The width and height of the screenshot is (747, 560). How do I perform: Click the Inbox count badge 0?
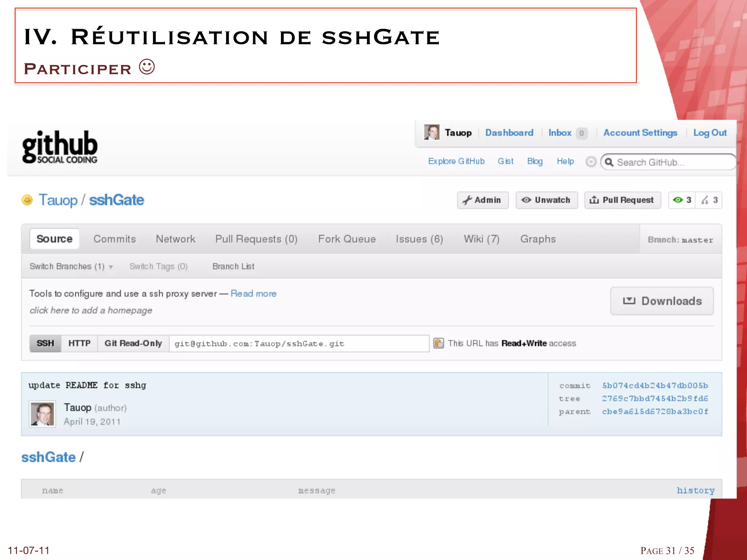point(581,133)
